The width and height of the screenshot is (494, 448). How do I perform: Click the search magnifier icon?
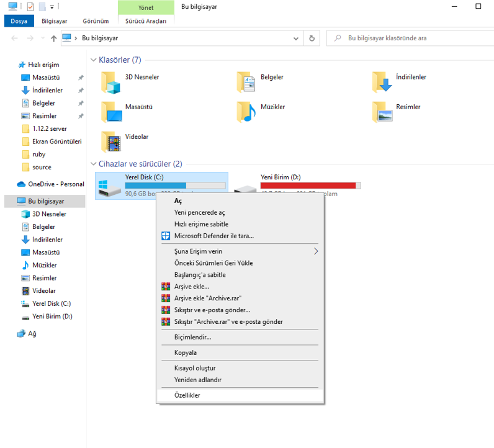point(338,38)
